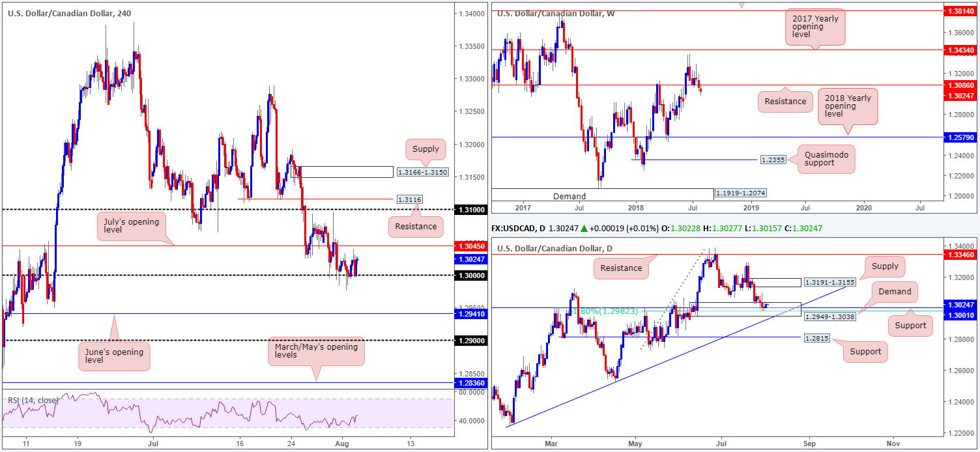Click the weekly chart title 'U.S. Dollar/Canadian Dollar, W'
Screen dimensions: 980x452
[x=555, y=13]
